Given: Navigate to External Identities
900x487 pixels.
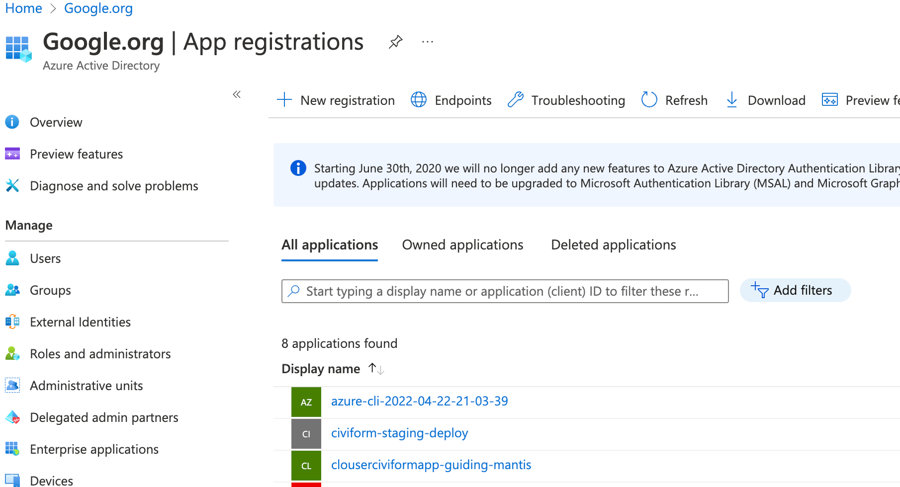Looking at the screenshot, I should pos(80,322).
